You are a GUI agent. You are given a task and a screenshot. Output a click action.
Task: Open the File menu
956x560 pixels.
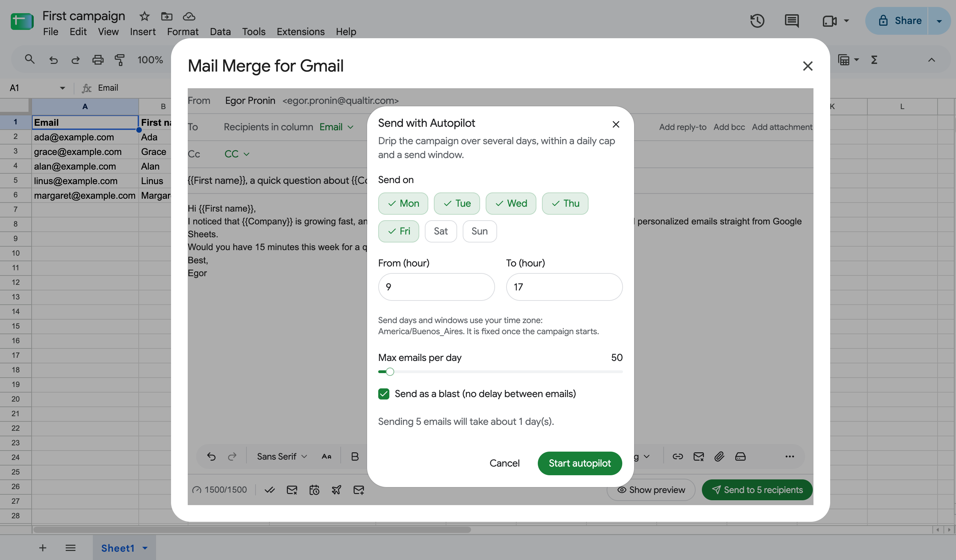pos(50,32)
